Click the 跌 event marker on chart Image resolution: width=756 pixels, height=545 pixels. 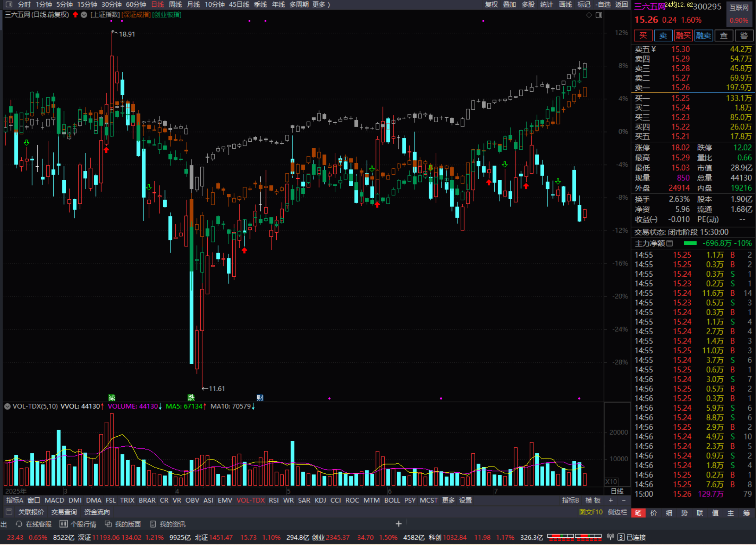tap(191, 397)
